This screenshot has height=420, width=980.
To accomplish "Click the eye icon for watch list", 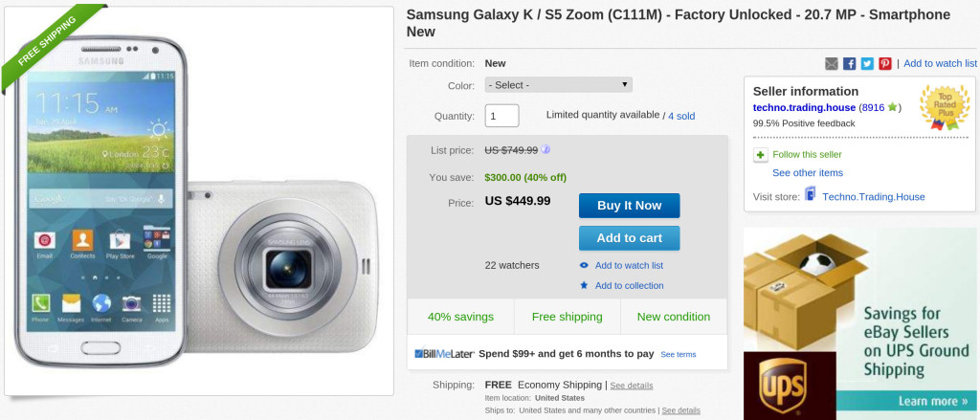I will click(584, 265).
